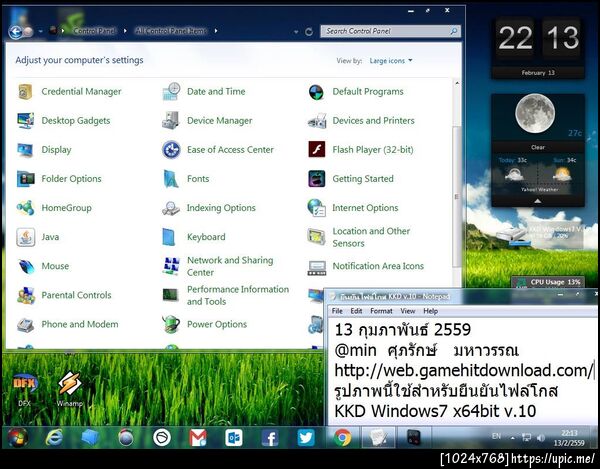600x469 pixels.
Task: Click the HomeGroup icon
Action: 25,208
